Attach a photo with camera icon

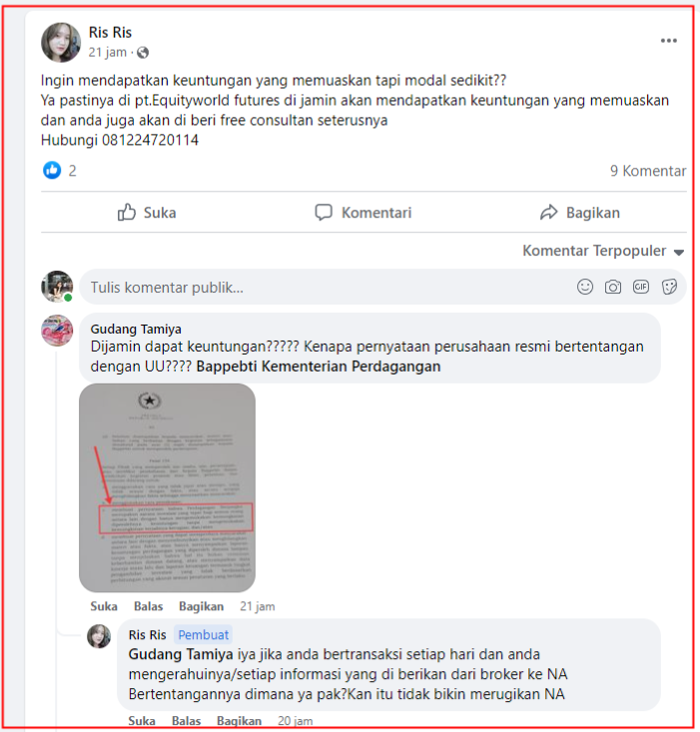613,287
